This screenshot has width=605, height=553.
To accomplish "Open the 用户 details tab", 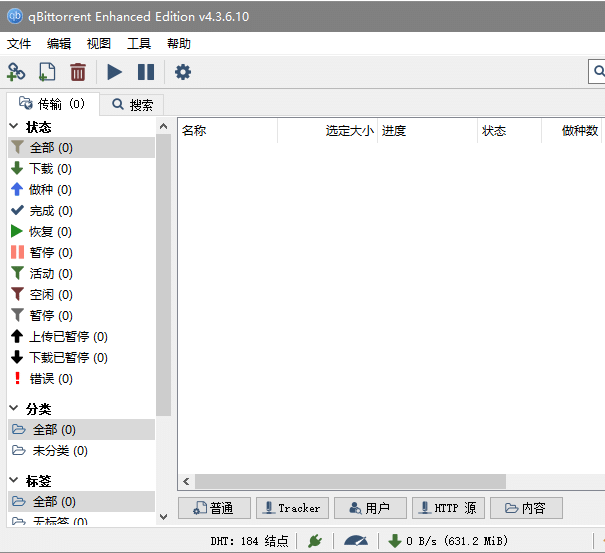I will tap(370, 508).
